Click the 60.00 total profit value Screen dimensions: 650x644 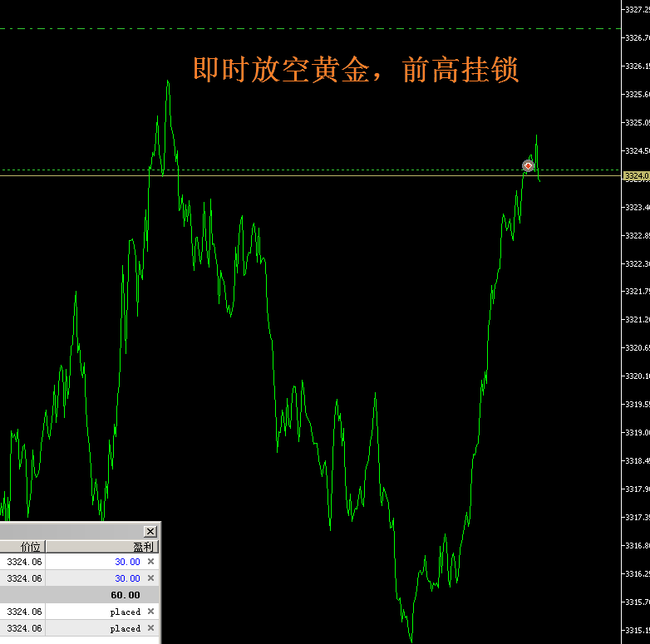[126, 595]
